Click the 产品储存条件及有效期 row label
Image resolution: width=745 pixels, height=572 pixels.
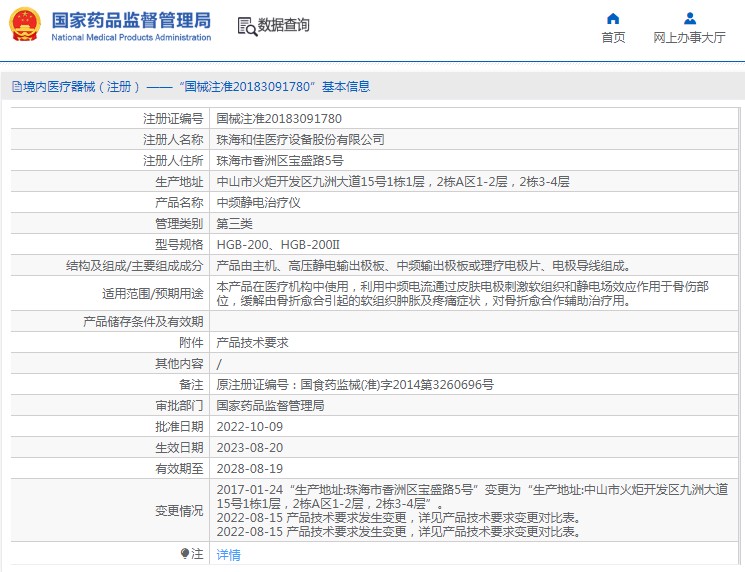[143, 322]
